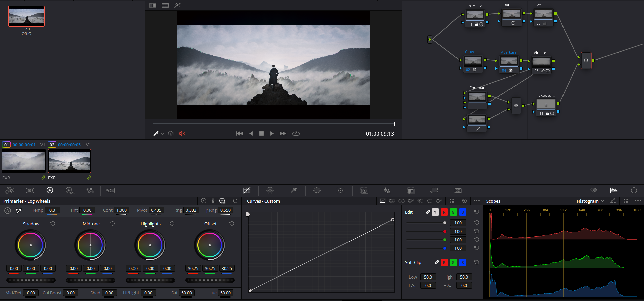Open the Blur palette
Screen dimensions: 644x301
click(x=387, y=190)
